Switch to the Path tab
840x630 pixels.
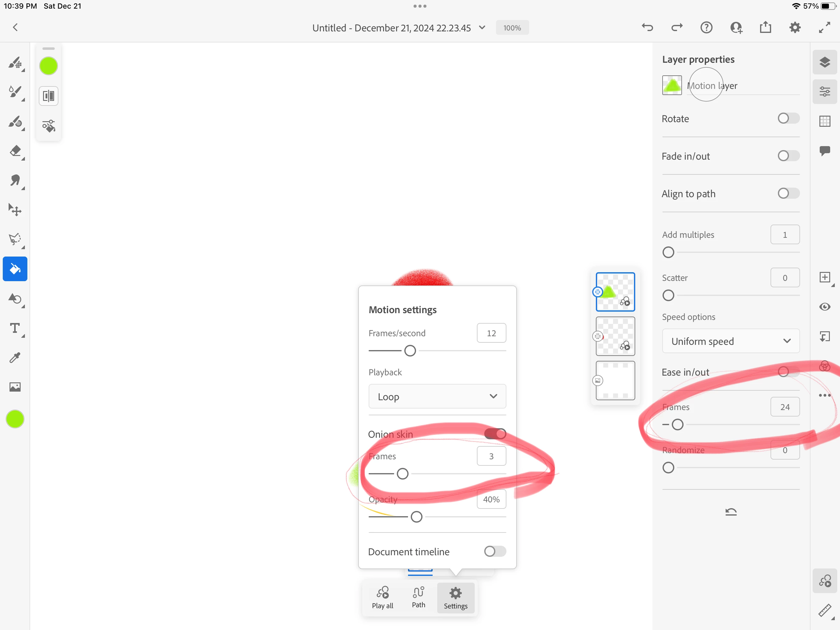[x=418, y=597]
